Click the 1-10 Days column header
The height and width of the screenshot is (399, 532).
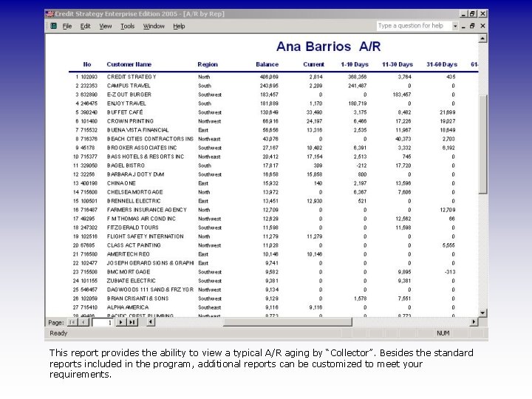(355, 64)
